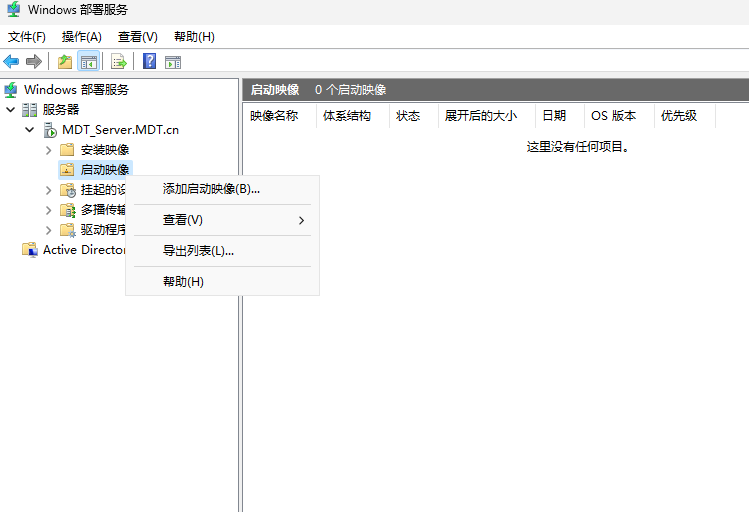Click the MDT_Server.MDT.cn server icon
749x512 pixels.
pyautogui.click(x=50, y=130)
